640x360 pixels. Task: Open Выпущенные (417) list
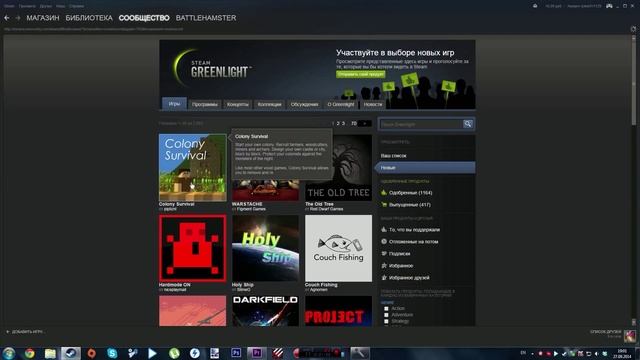point(410,205)
